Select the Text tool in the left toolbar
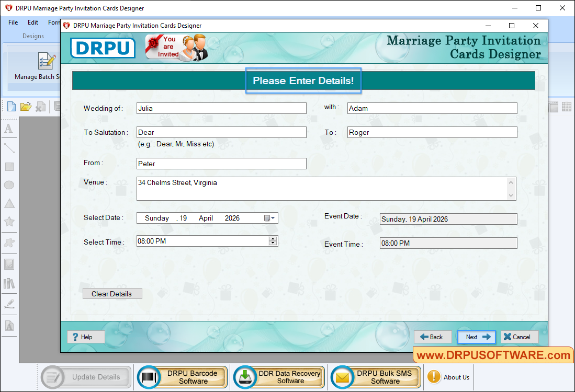This screenshot has height=392, width=575. point(9,129)
